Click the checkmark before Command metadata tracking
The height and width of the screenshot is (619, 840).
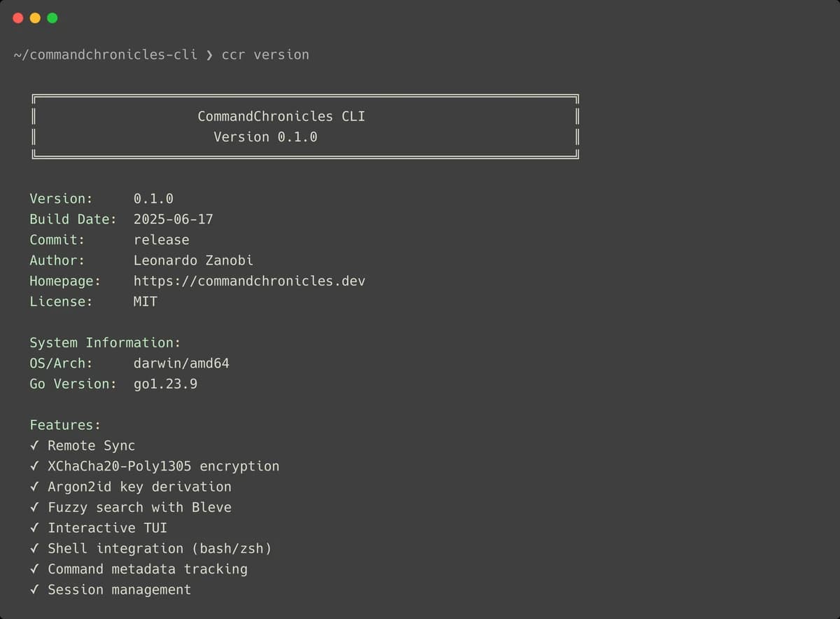pos(34,569)
